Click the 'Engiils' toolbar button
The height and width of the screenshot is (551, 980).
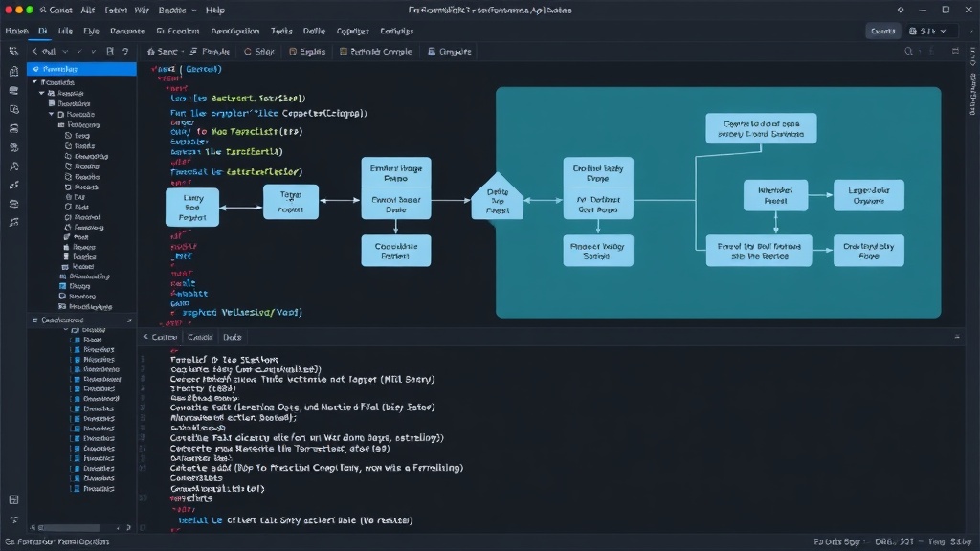coord(307,52)
